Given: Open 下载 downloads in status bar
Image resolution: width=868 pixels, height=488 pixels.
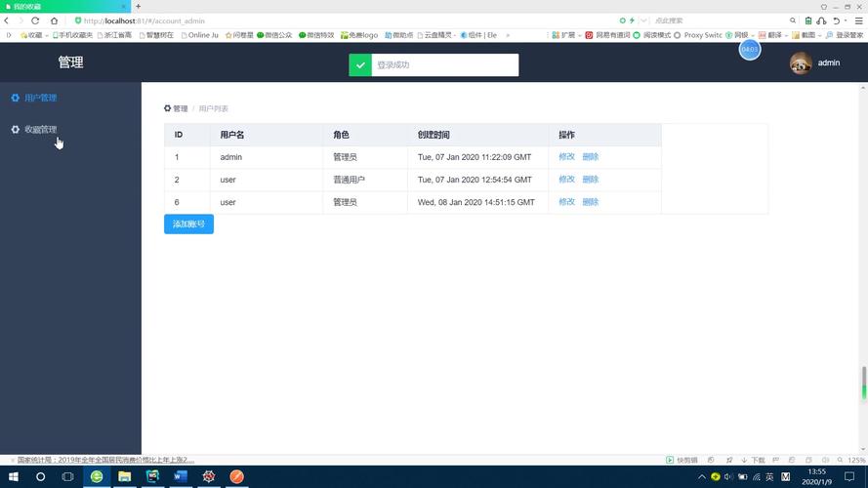Looking at the screenshot, I should click(753, 460).
